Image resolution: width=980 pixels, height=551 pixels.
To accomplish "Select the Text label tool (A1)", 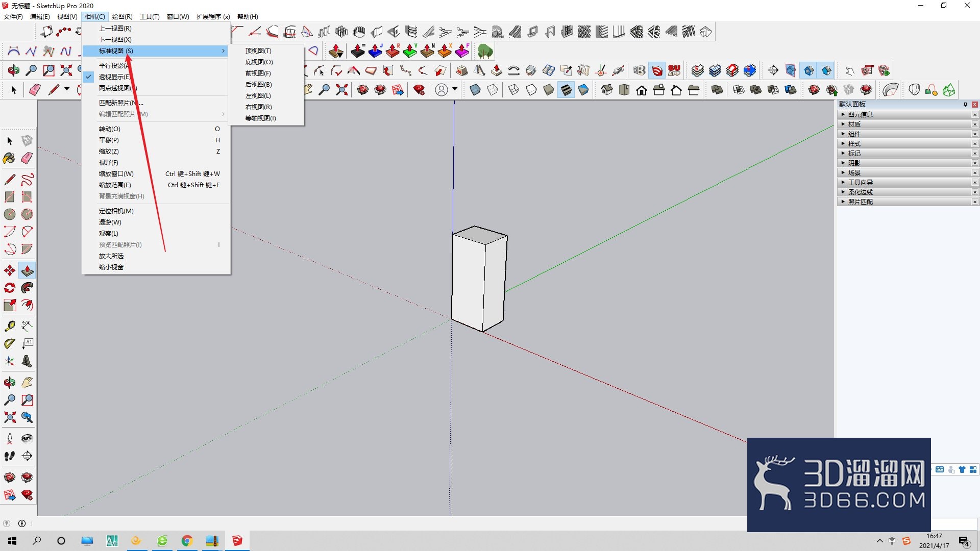I will point(27,343).
